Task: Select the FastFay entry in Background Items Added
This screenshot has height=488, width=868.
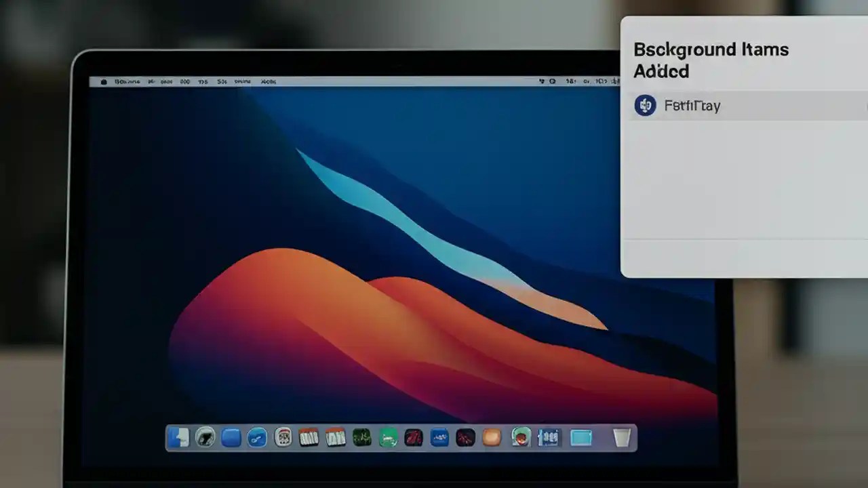Action: [692, 106]
